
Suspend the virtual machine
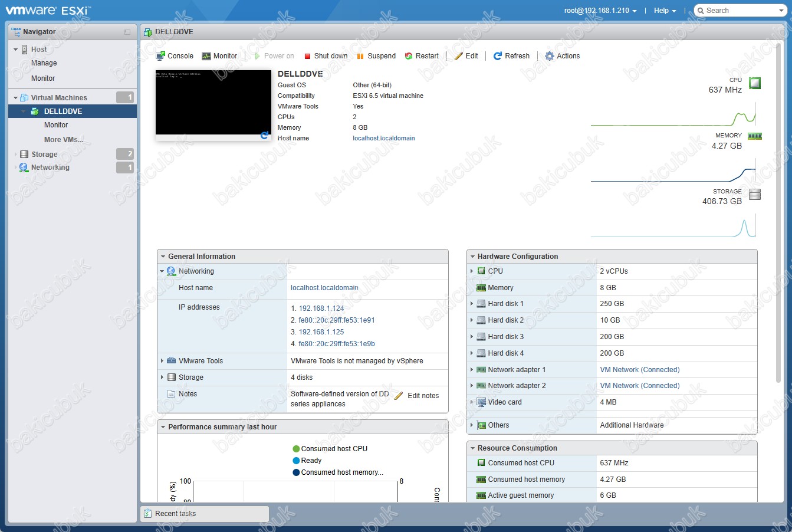[x=376, y=56]
